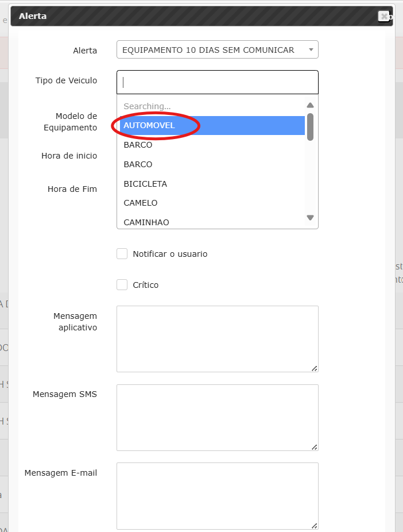This screenshot has width=403, height=532.
Task: Click the list scroll up arrow
Action: [x=310, y=105]
